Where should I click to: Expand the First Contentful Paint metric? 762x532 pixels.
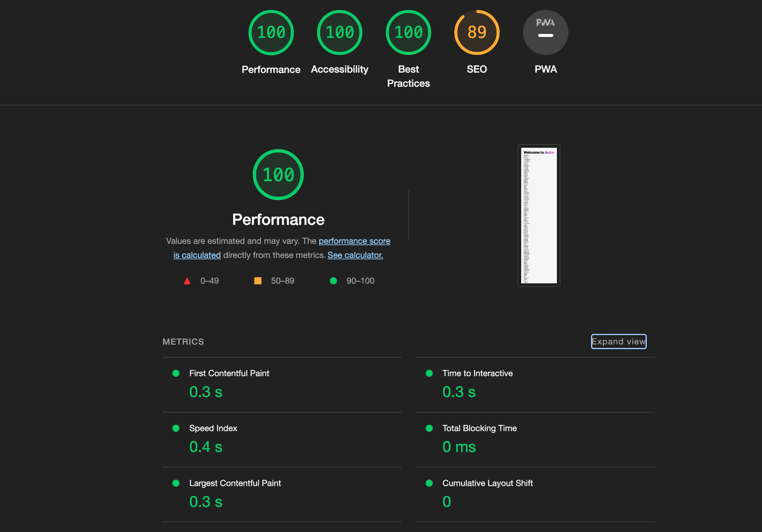(x=229, y=373)
